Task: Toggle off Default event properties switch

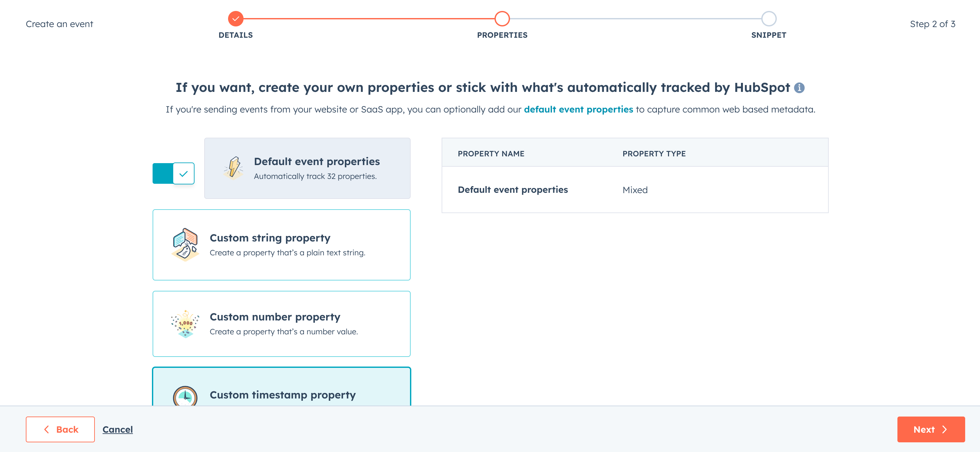Action: click(x=174, y=174)
